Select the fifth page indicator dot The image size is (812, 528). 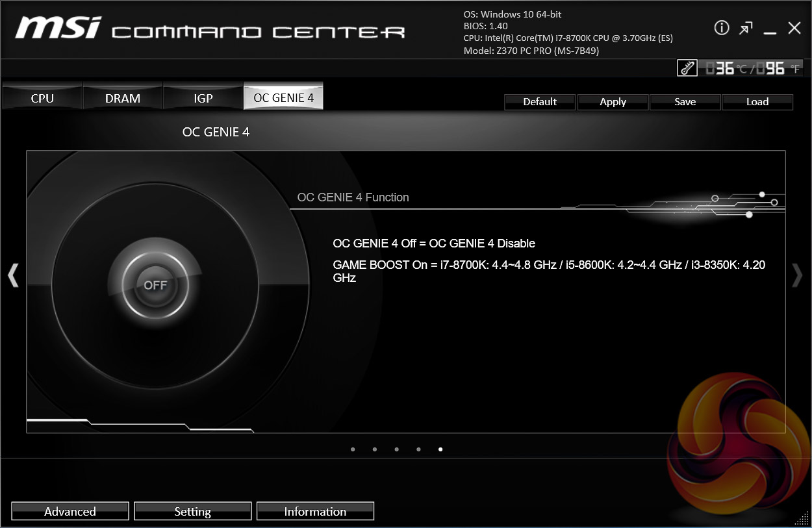click(440, 449)
